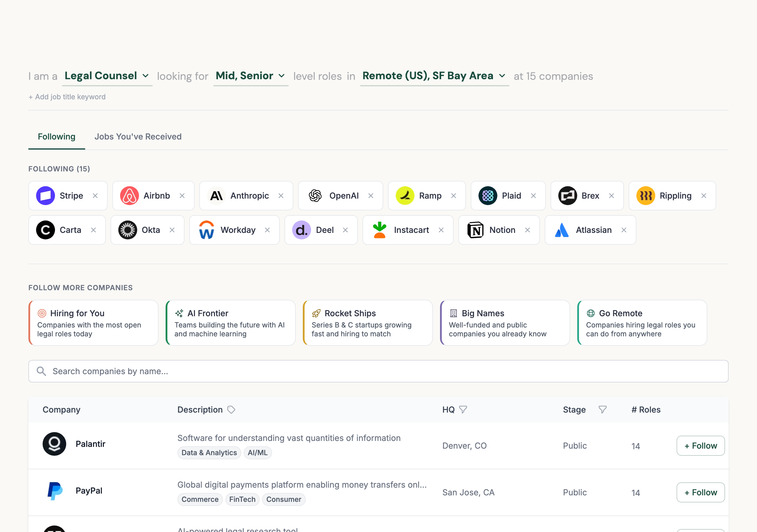Follow the Palantir company
This screenshot has height=532, width=757.
pyautogui.click(x=700, y=446)
